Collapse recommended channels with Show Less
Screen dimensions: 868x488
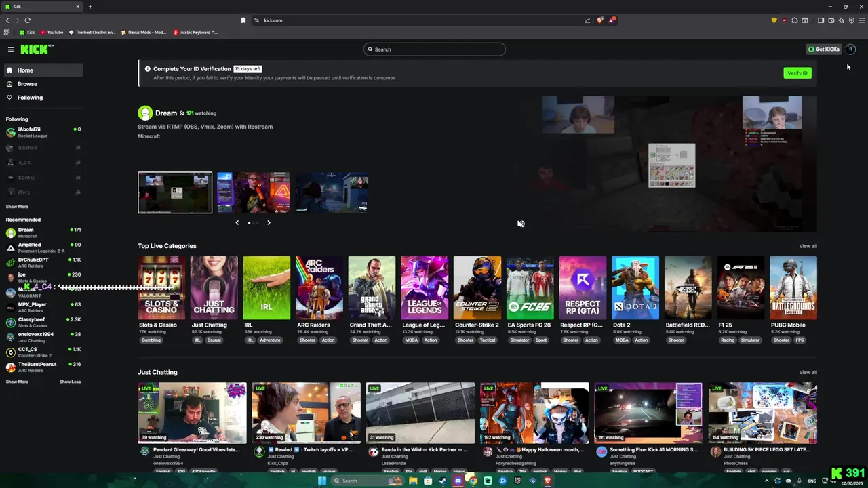70,382
